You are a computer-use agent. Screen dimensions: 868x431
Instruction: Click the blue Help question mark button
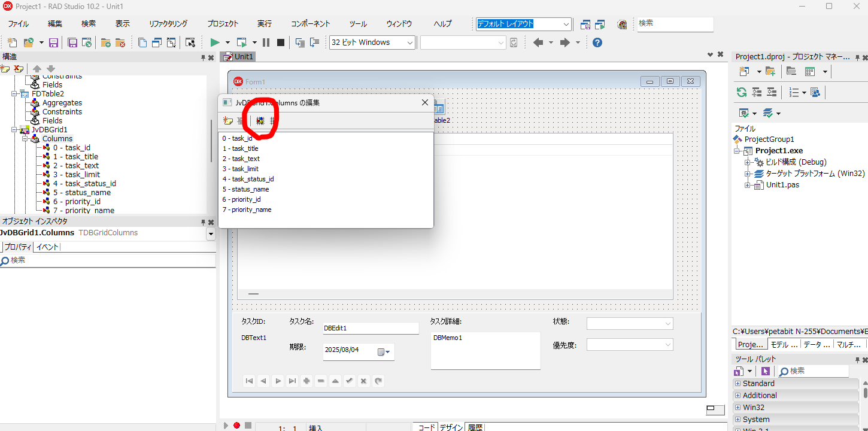point(597,42)
